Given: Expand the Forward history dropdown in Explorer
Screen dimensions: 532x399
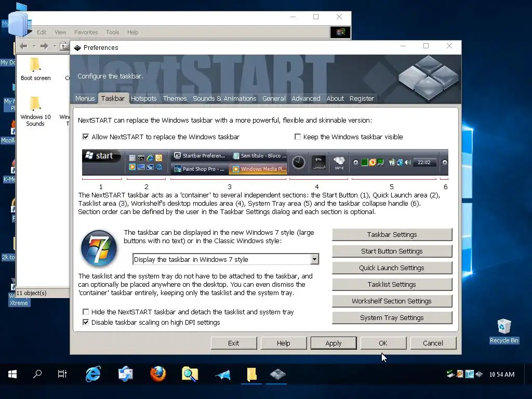Looking at the screenshot, I should click(55, 46).
